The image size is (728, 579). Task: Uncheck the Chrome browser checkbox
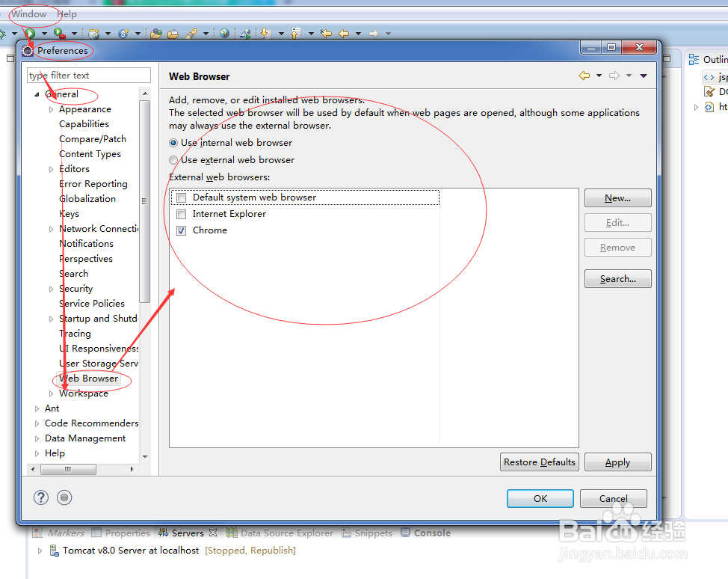click(x=182, y=230)
